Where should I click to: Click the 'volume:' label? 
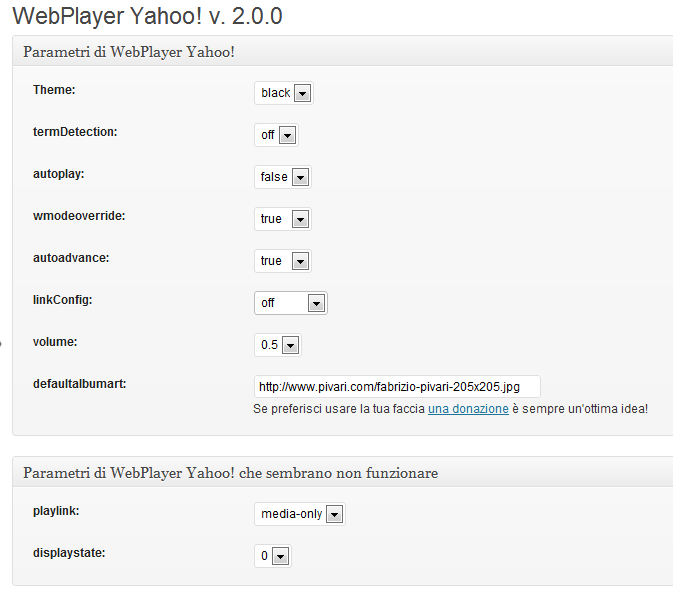[x=55, y=342]
